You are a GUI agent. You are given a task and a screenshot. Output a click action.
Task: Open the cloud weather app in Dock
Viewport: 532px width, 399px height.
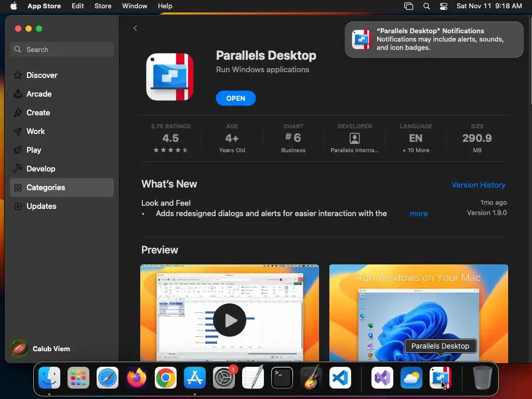[411, 378]
